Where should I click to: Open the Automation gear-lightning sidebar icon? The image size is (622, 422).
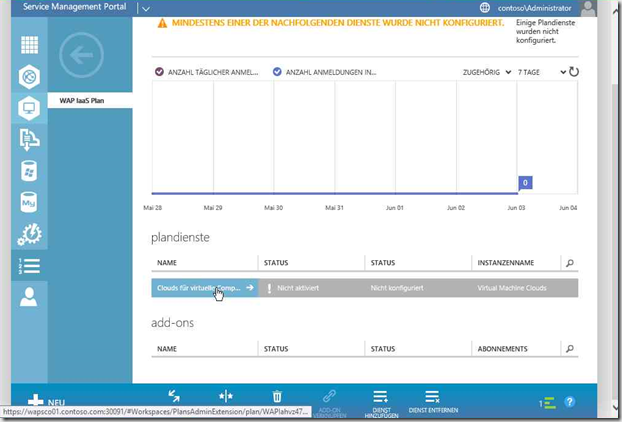tap(29, 234)
